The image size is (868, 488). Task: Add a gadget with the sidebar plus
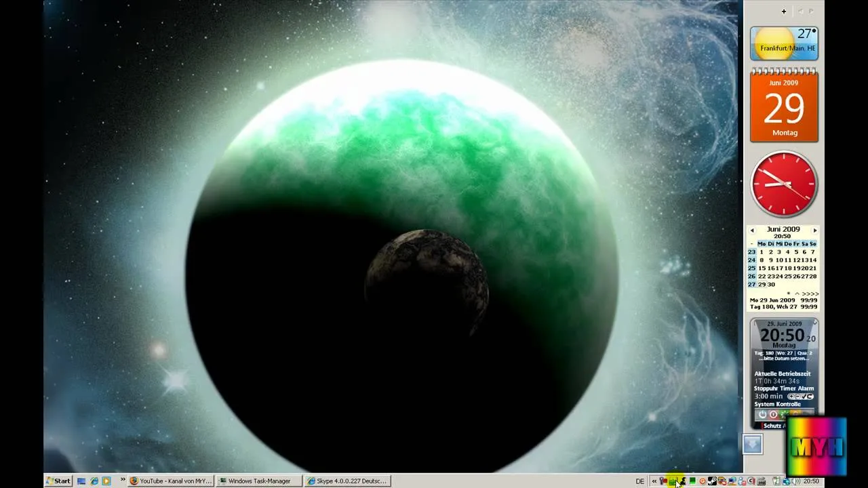coord(783,11)
